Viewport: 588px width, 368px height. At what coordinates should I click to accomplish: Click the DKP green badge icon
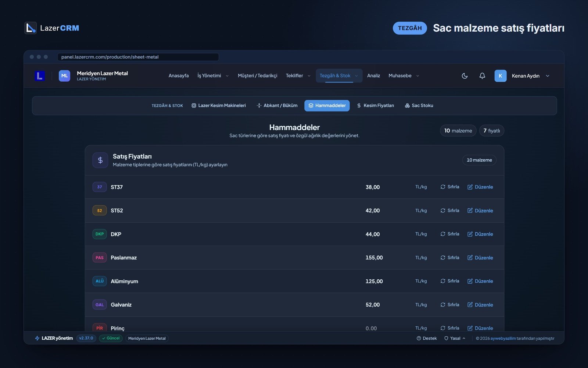[x=100, y=234]
